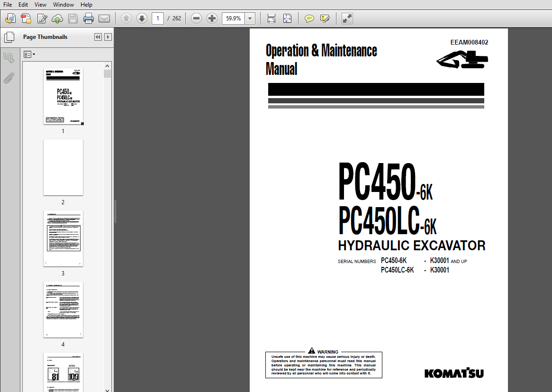This screenshot has height=392, width=552.
Task: Click the SERIAL NUMBERS label text
Action: coord(357,261)
